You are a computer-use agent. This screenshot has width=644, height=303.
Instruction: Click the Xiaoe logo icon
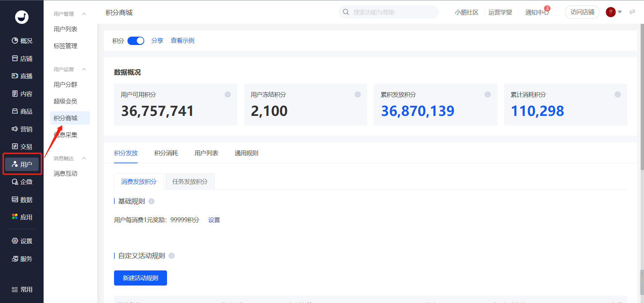22,17
